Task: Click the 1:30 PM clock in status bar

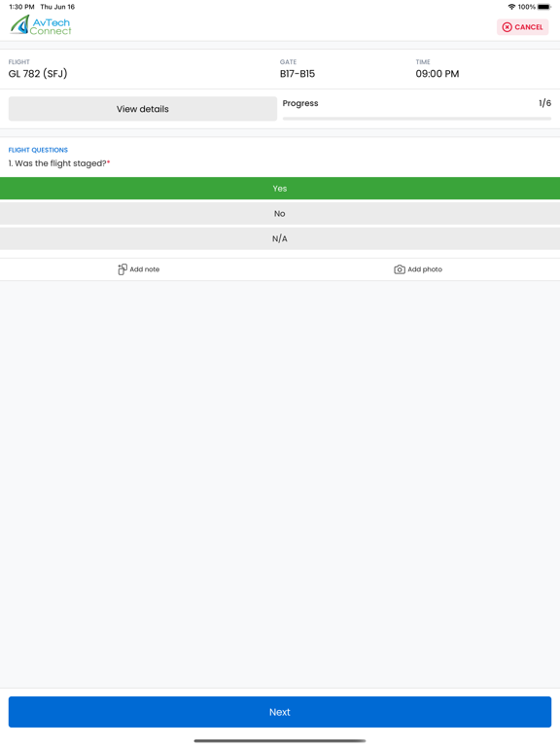Action: click(x=22, y=7)
